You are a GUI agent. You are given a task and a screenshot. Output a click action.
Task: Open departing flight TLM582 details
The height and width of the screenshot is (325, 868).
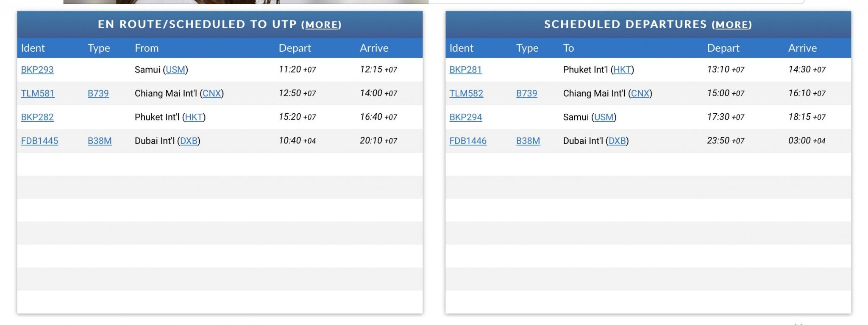tap(466, 93)
